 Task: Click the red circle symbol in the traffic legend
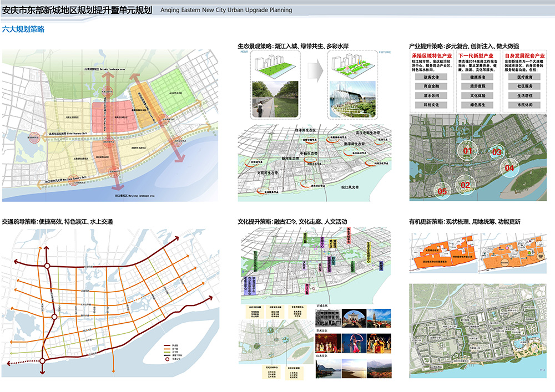pos(168,359)
